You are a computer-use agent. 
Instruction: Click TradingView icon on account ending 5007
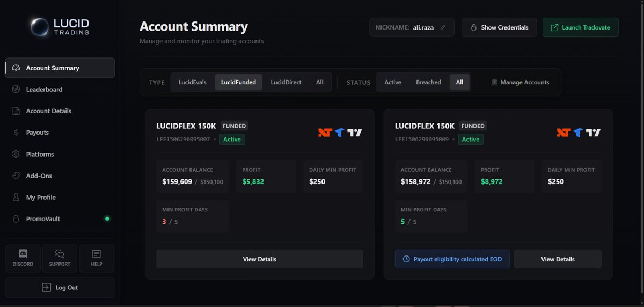355,133
